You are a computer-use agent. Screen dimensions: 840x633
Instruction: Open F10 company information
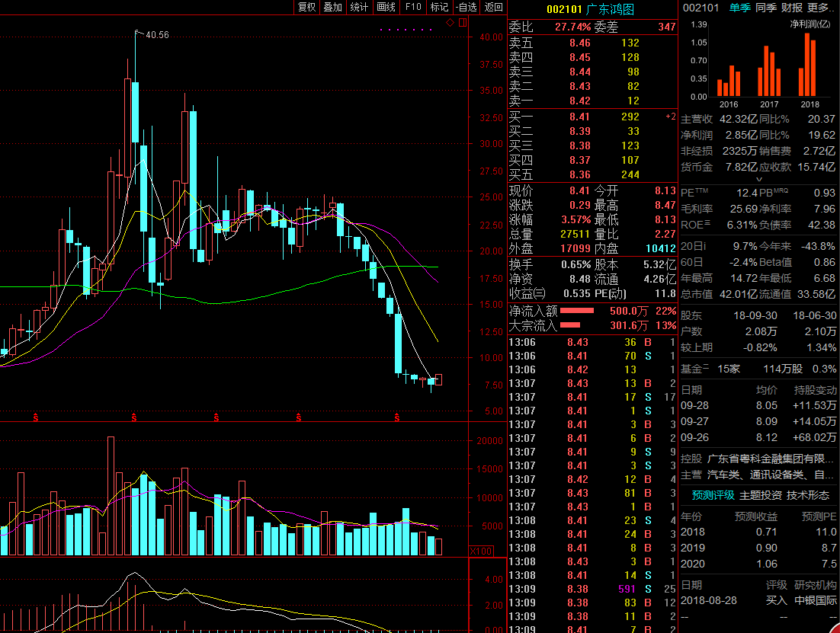(412, 7)
